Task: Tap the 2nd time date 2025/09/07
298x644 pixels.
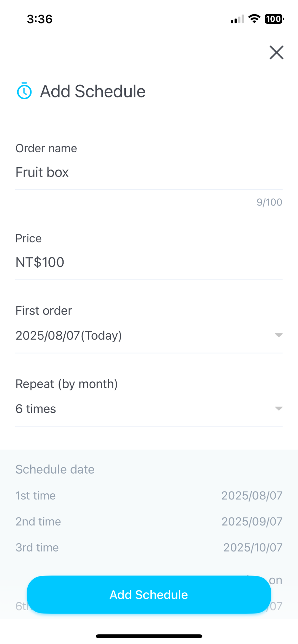Action: pos(252,522)
